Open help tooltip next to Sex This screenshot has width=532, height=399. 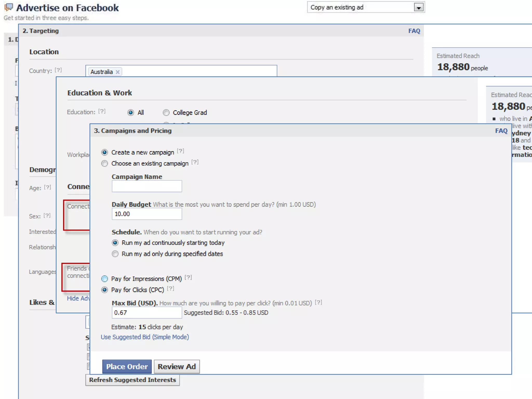(x=47, y=216)
